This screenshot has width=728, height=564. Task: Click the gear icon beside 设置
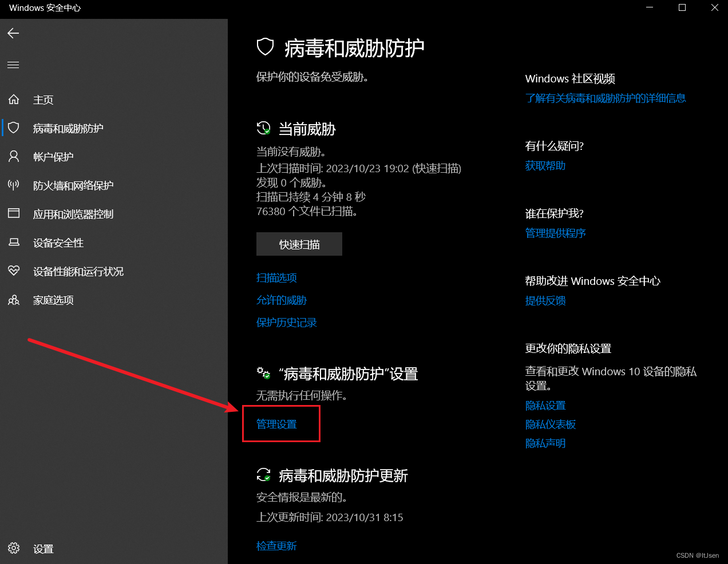14,548
